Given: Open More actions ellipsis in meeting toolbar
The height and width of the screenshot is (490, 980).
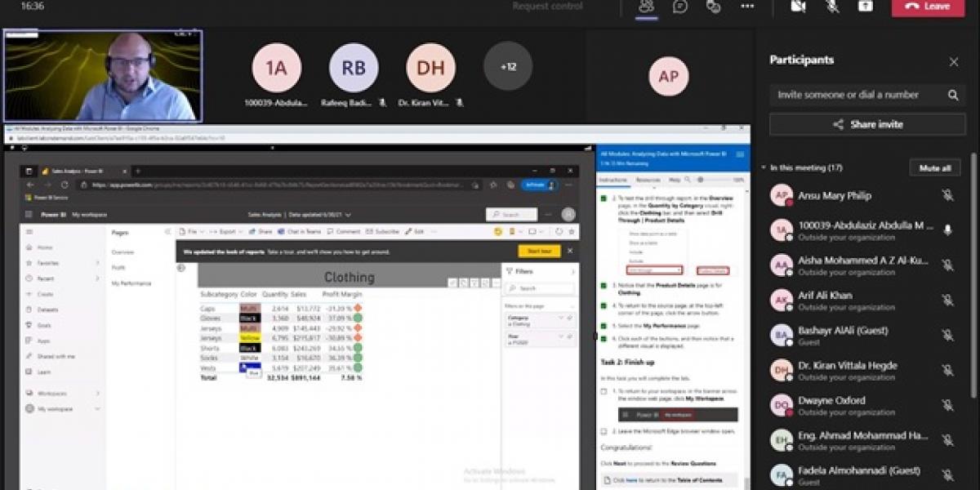Looking at the screenshot, I should click(x=747, y=7).
